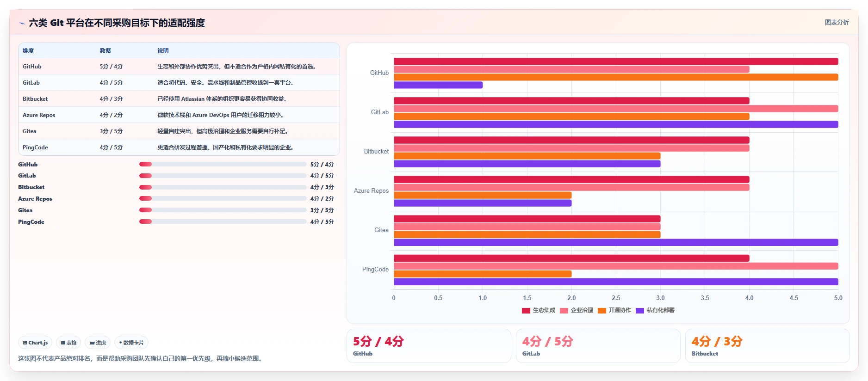Click the Azure Repos label in the progress list
The width and height of the screenshot is (868, 381).
35,199
